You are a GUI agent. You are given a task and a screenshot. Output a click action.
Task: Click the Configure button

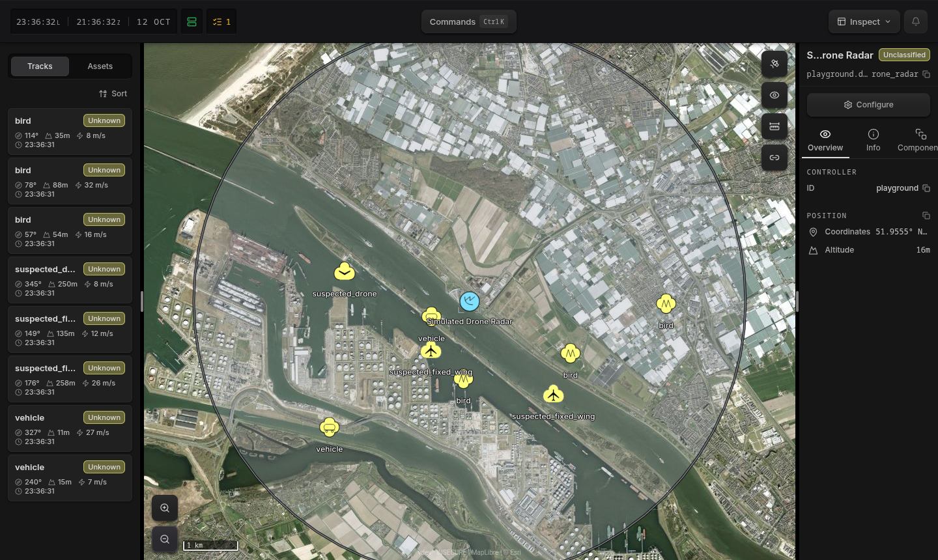point(869,105)
